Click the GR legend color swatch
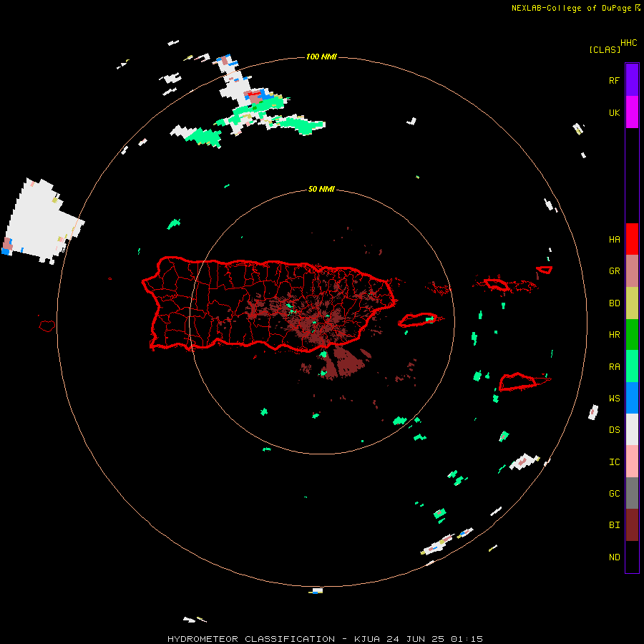The height and width of the screenshot is (644, 644). (x=632, y=270)
